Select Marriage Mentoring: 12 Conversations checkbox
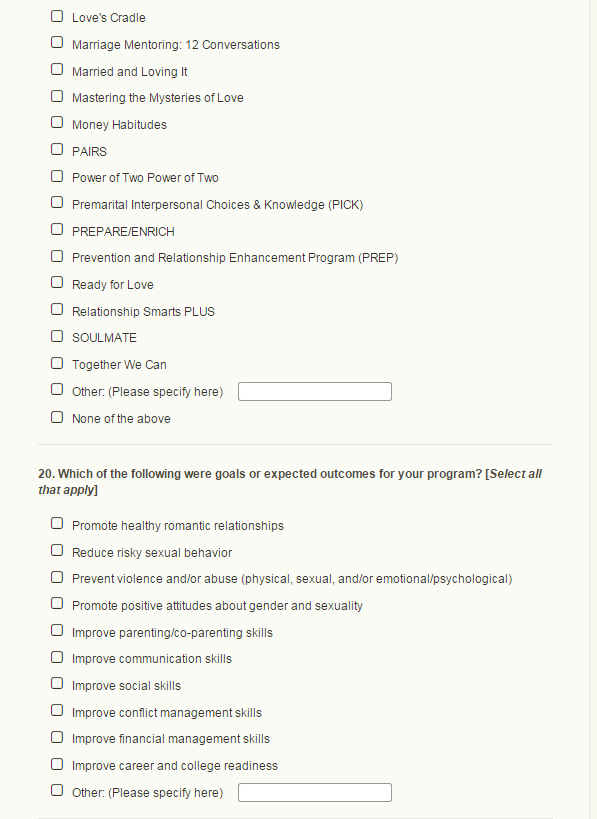Image resolution: width=597 pixels, height=819 pixels. coord(57,42)
